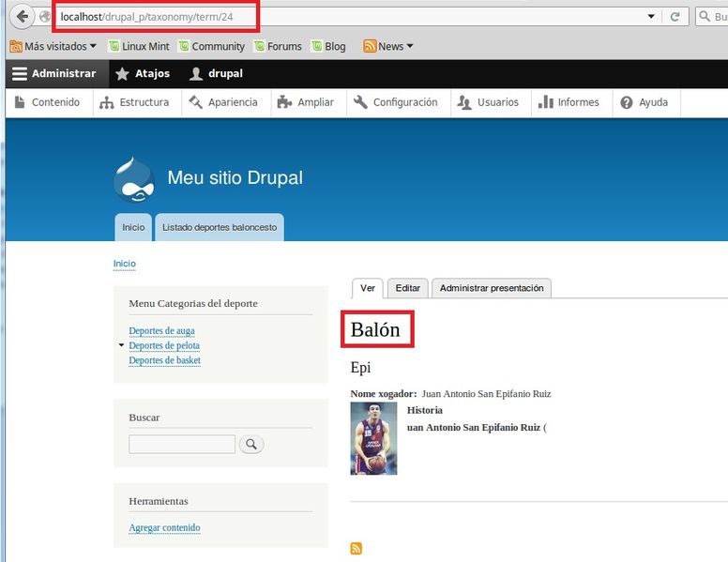The height and width of the screenshot is (562, 728).
Task: Click the Drupal drop logo
Action: [x=134, y=180]
